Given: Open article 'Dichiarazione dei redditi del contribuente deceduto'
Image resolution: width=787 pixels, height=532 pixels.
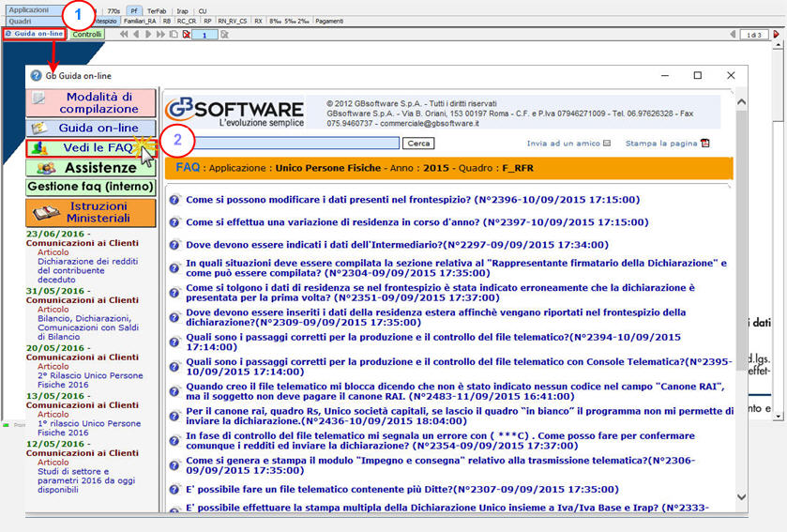Looking at the screenshot, I should tap(87, 270).
